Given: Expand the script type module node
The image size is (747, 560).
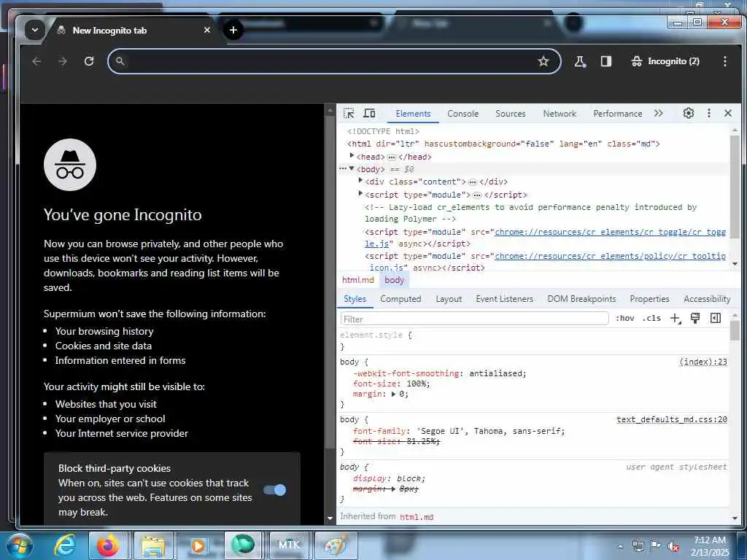Looking at the screenshot, I should pyautogui.click(x=360, y=193).
